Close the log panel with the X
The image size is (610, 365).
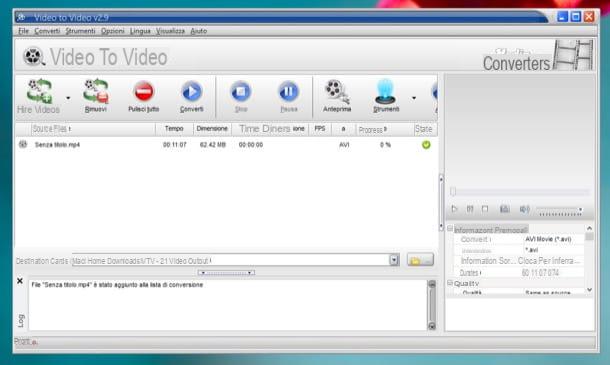[x=20, y=281]
